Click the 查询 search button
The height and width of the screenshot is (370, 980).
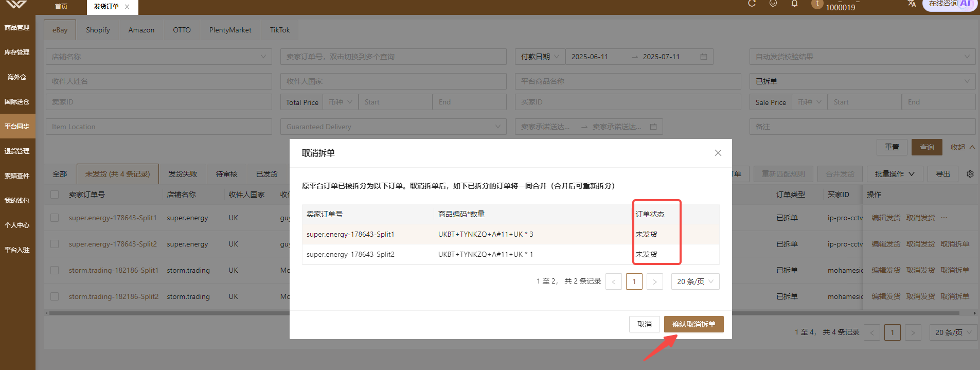927,147
